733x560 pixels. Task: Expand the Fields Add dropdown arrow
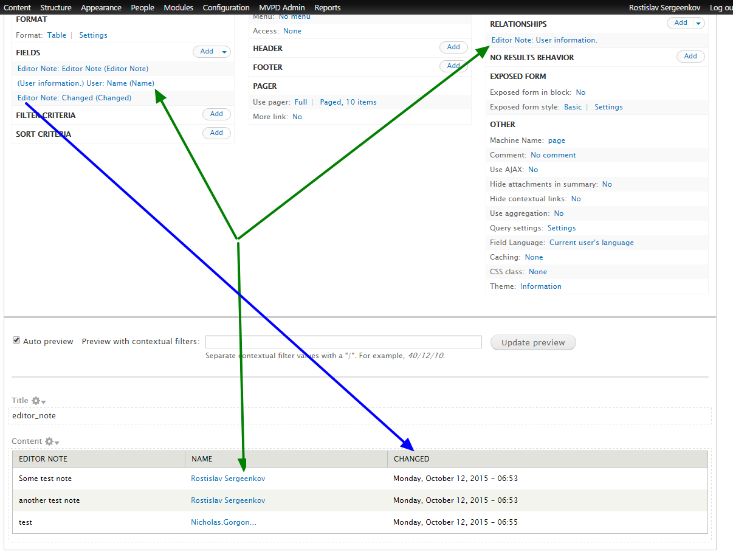point(223,52)
